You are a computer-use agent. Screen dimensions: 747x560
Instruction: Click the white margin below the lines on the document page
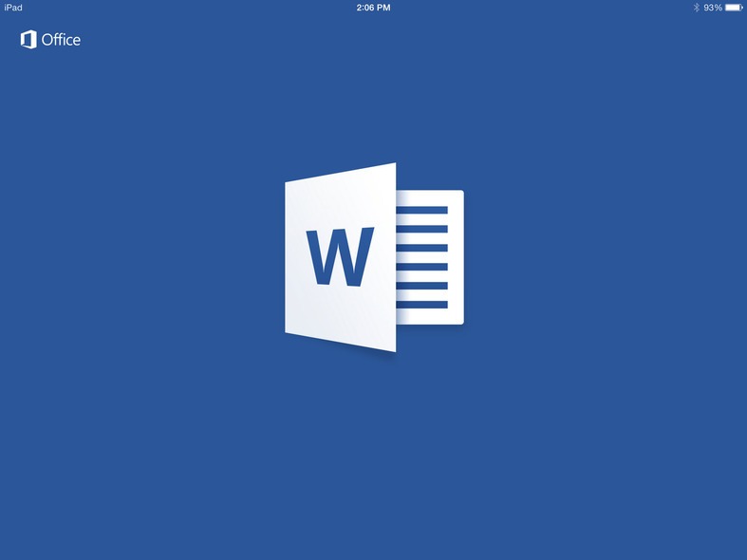[x=427, y=317]
